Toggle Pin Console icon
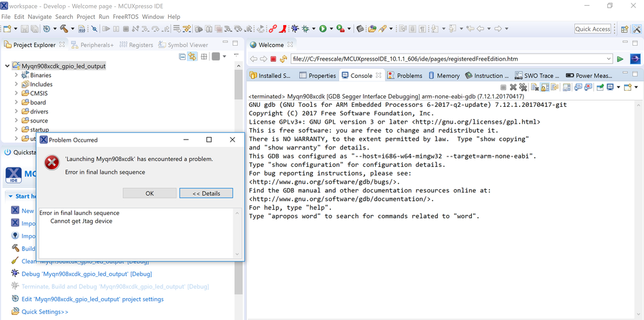Screen dimensions: 644x320 [600, 87]
